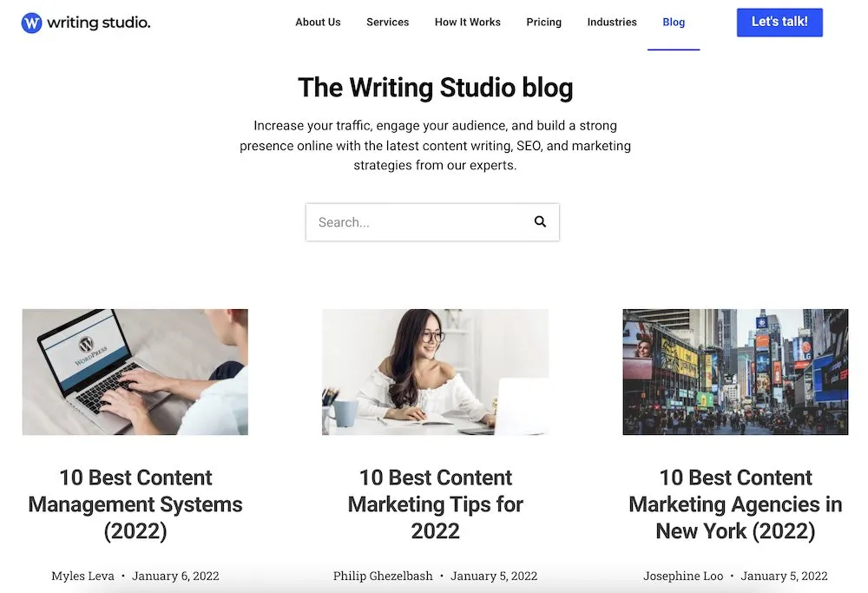Focus the Search... input field
The image size is (868, 593).
pos(432,222)
